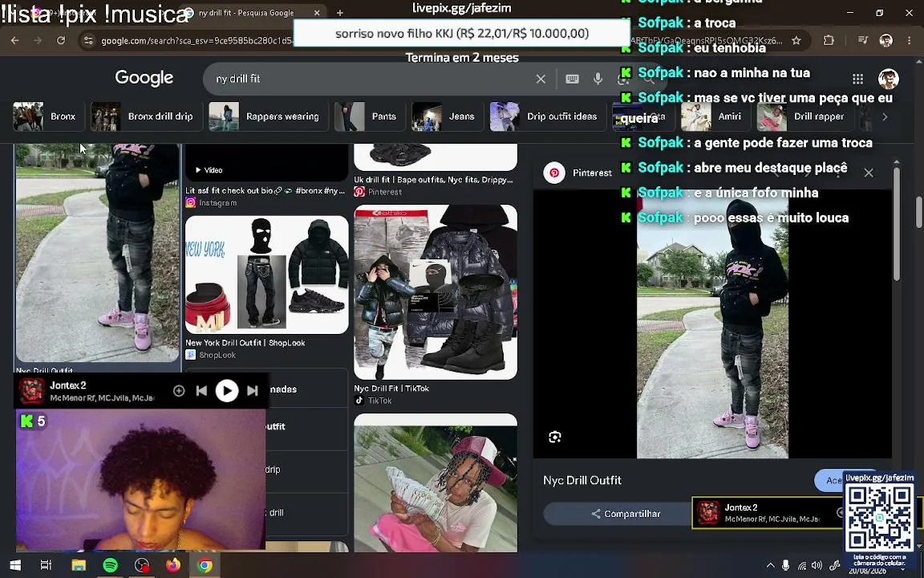Open the media control icon in Chrome toolbar
This screenshot has width=924, height=578.
(x=863, y=41)
